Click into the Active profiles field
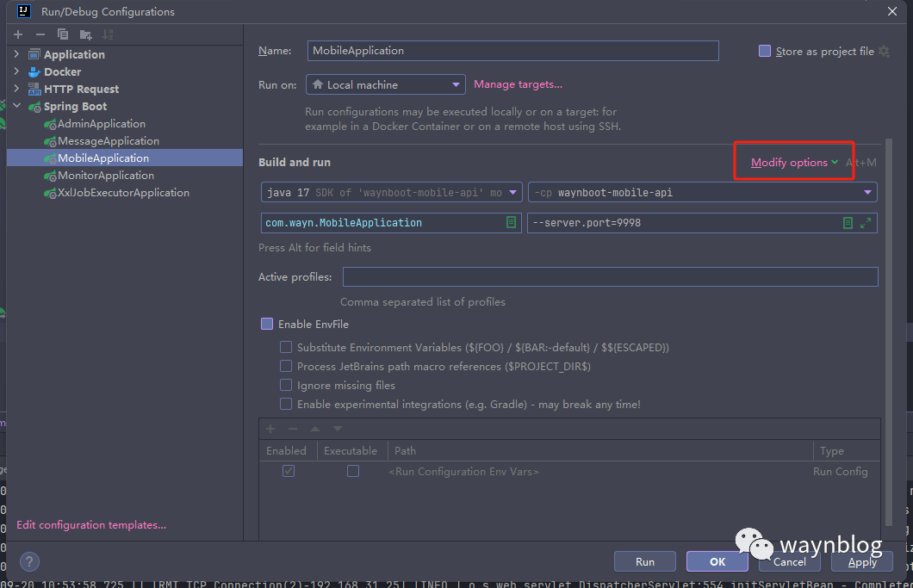Image resolution: width=913 pixels, height=588 pixels. pyautogui.click(x=610, y=276)
